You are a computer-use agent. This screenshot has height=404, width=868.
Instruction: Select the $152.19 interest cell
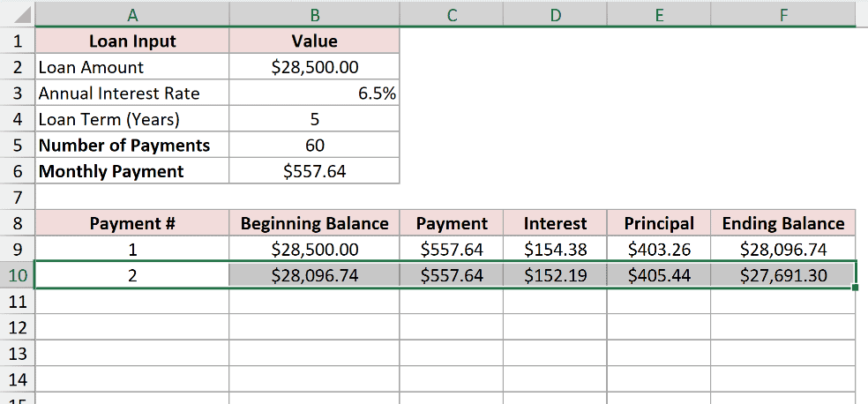tap(555, 275)
